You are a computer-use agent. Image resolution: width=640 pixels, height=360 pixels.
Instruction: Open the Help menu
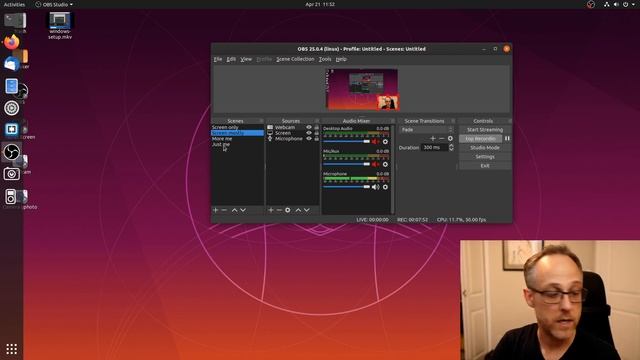pos(341,59)
